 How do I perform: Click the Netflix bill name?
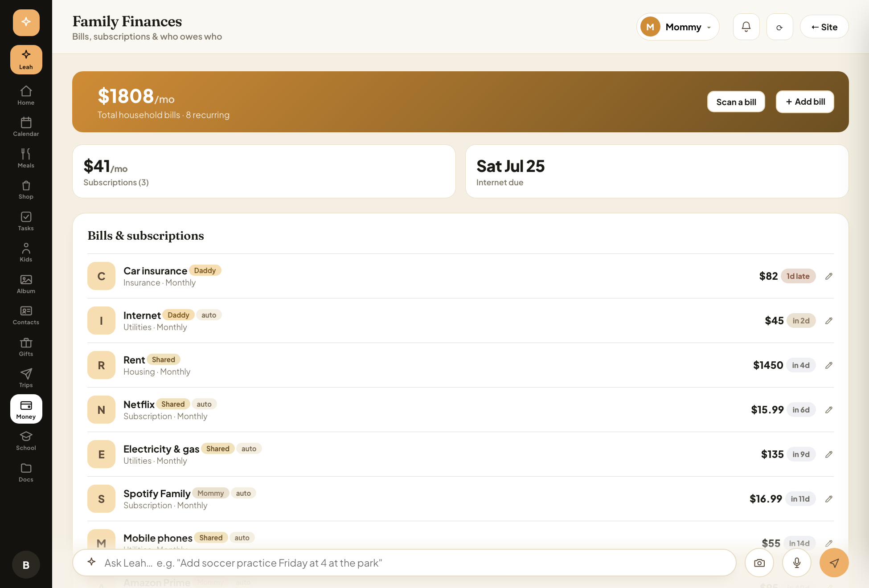pos(139,404)
